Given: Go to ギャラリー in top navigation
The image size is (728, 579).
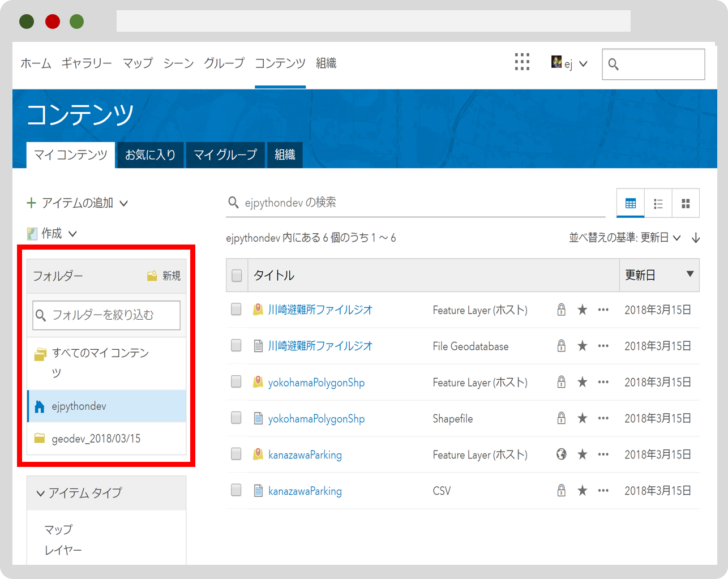Looking at the screenshot, I should click(x=87, y=63).
